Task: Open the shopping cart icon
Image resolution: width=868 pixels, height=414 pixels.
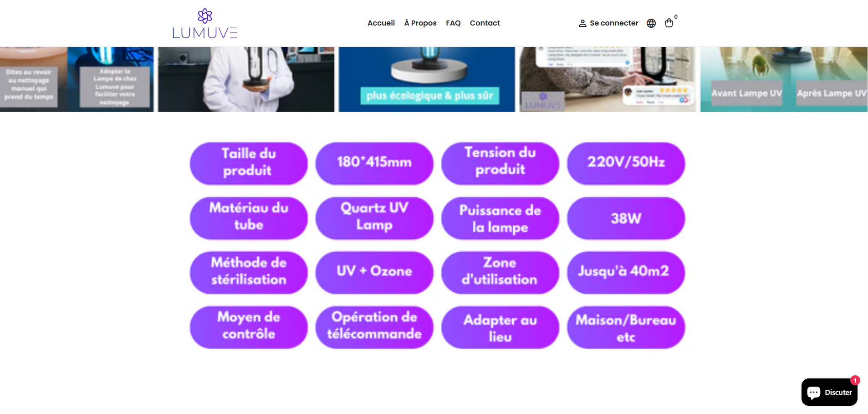Action: pos(669,23)
